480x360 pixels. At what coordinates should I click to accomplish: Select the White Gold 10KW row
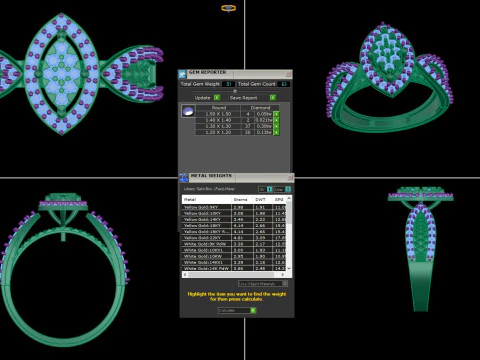coord(234,256)
